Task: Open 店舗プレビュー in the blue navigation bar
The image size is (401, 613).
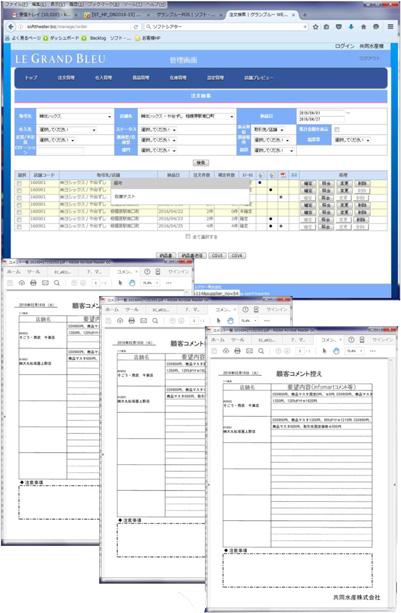Action: [259, 78]
